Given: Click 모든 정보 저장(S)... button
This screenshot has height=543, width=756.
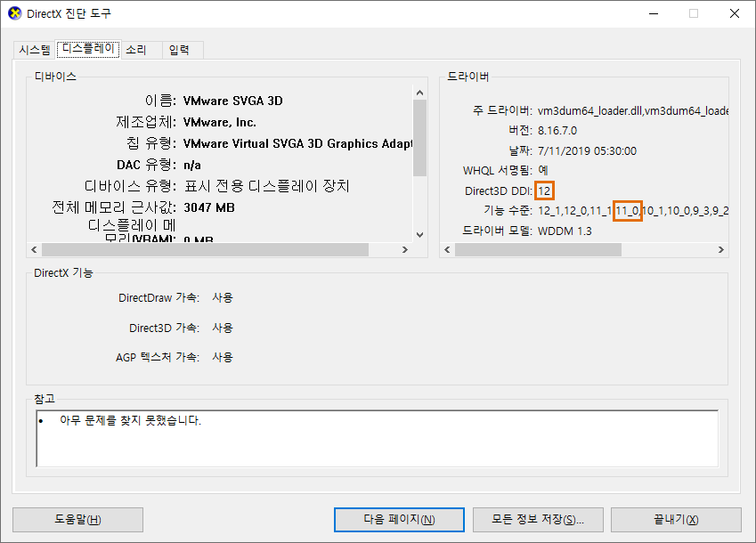Looking at the screenshot, I should [x=538, y=519].
